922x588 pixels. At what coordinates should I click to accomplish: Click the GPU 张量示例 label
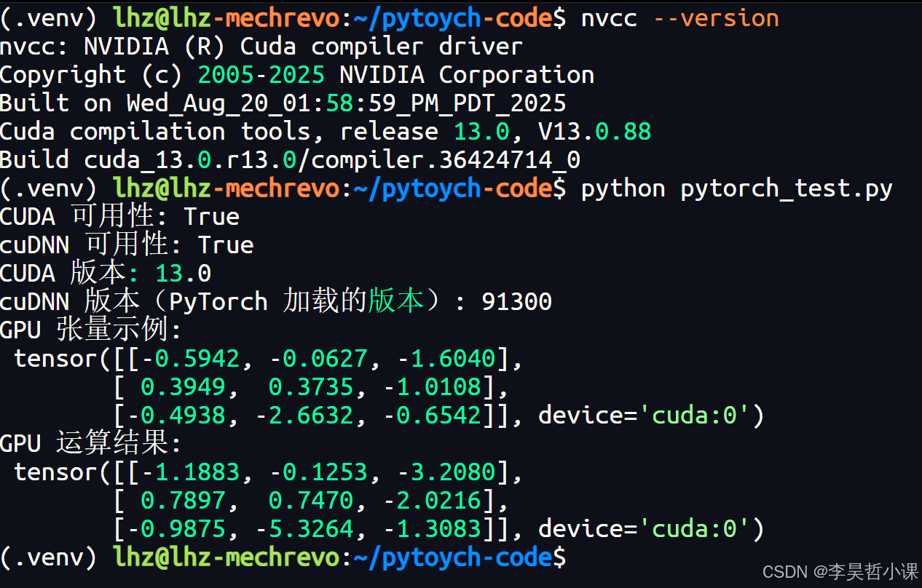[x=89, y=329]
